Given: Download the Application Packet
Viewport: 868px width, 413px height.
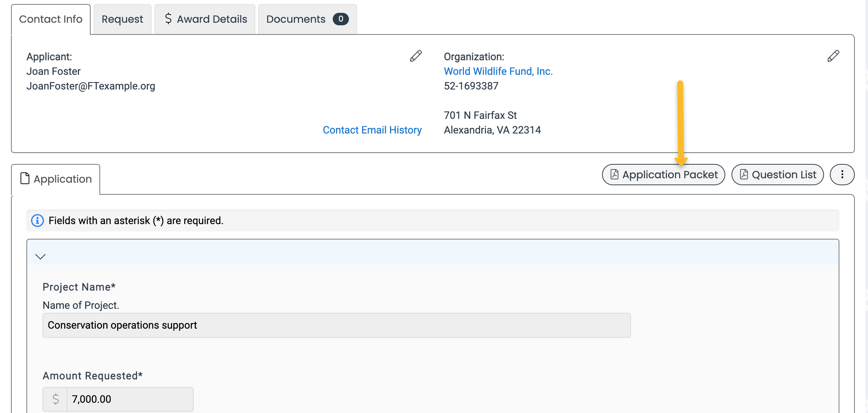Looking at the screenshot, I should click(x=670, y=175).
